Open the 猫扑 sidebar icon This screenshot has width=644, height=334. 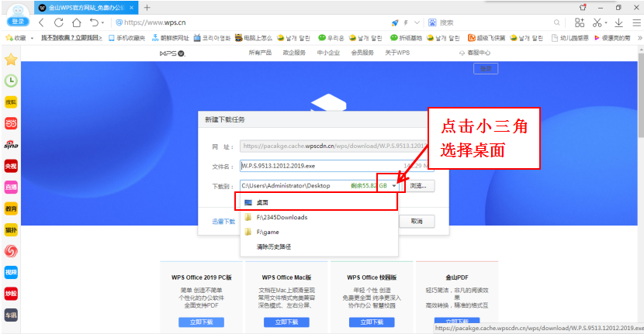[x=11, y=230]
